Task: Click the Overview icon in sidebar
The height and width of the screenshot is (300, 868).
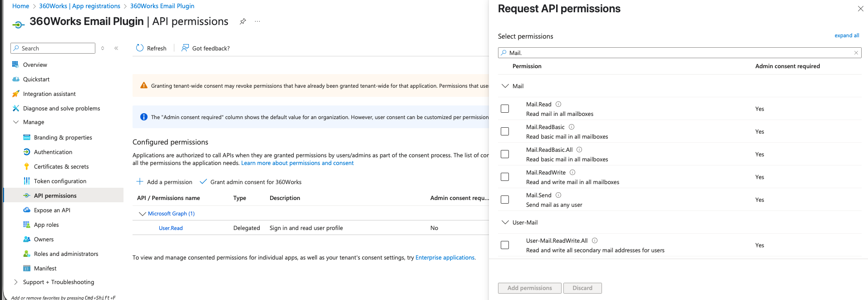Action: tap(15, 65)
